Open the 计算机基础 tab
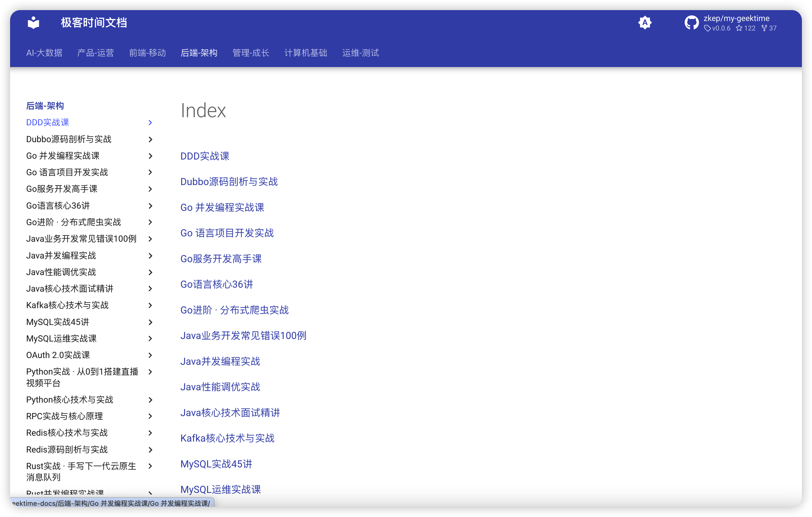Viewport: 812px width, 517px height. click(x=306, y=53)
